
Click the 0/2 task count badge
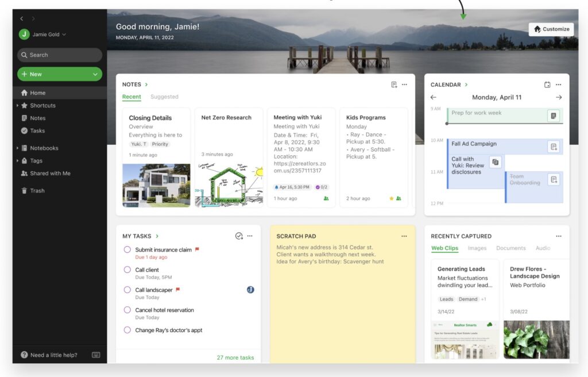[x=322, y=187]
